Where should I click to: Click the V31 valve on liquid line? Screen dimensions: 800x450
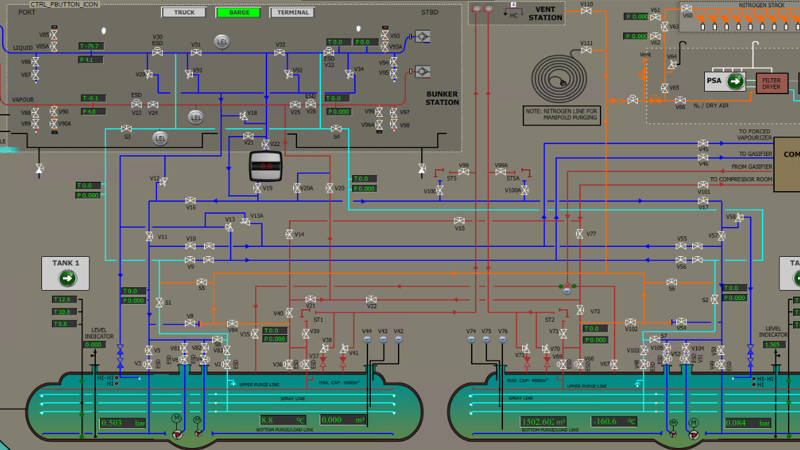click(197, 55)
